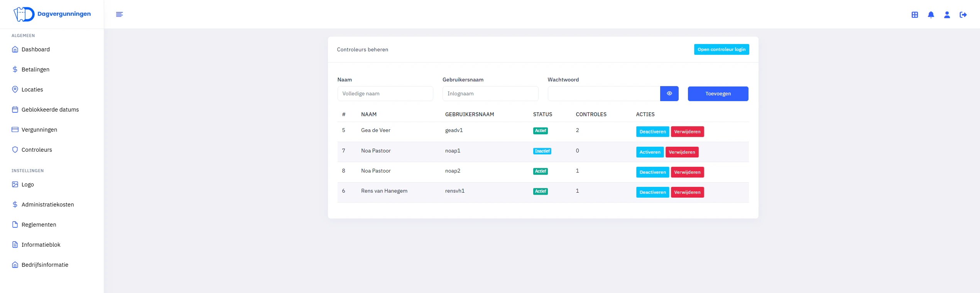Click the Toevoegen button
The image size is (980, 293).
(x=718, y=94)
